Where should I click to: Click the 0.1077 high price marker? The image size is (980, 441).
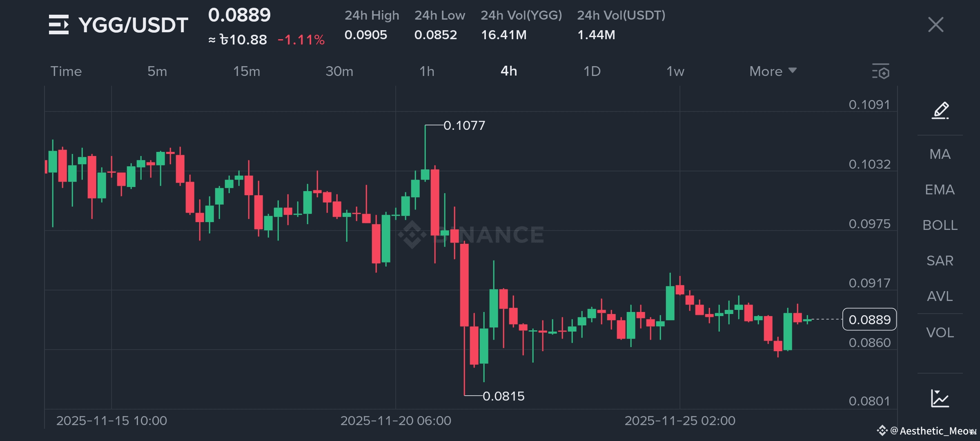coord(464,125)
